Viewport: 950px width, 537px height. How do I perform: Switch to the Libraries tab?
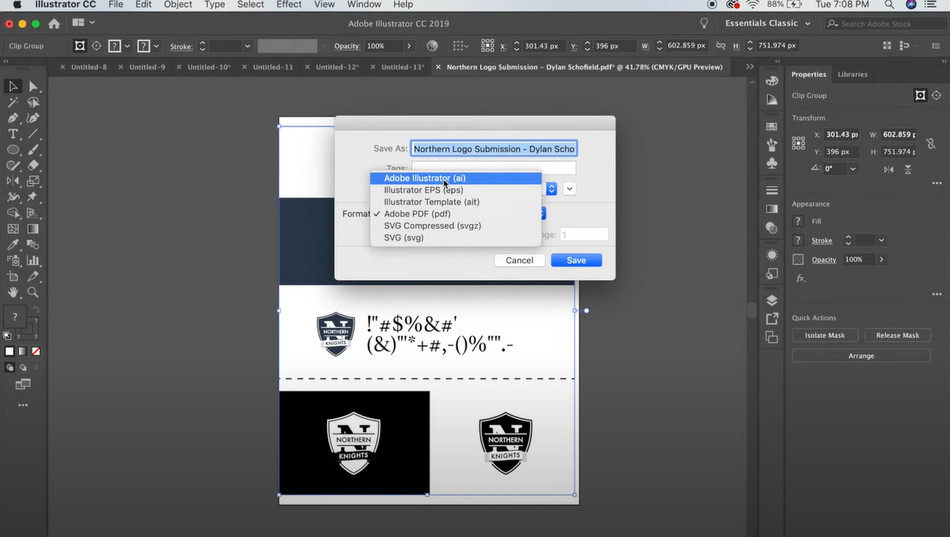[852, 75]
